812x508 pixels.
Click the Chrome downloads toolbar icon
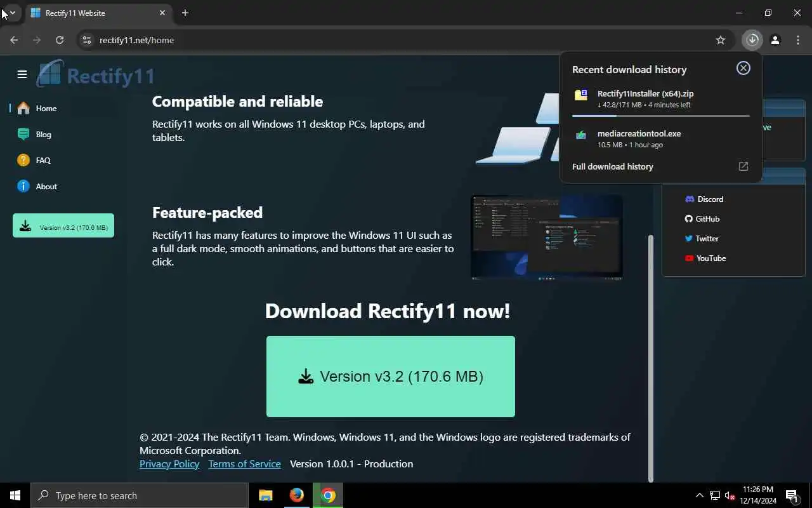point(752,40)
